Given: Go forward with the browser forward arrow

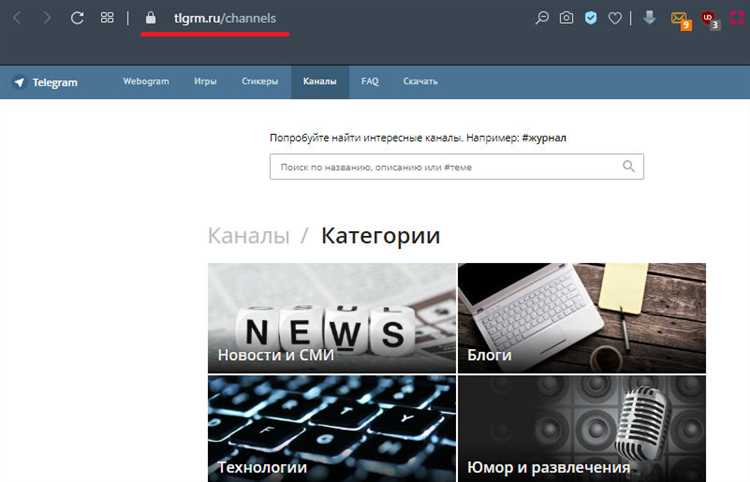Looking at the screenshot, I should coord(46,18).
